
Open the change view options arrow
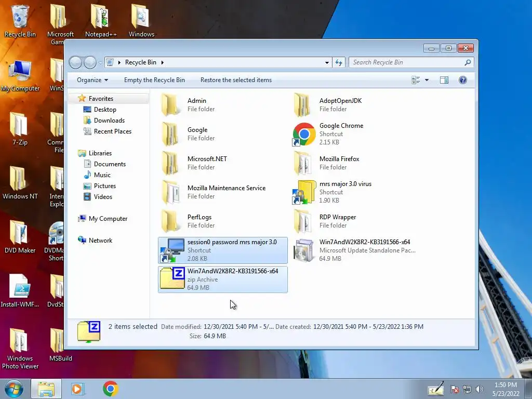[427, 80]
